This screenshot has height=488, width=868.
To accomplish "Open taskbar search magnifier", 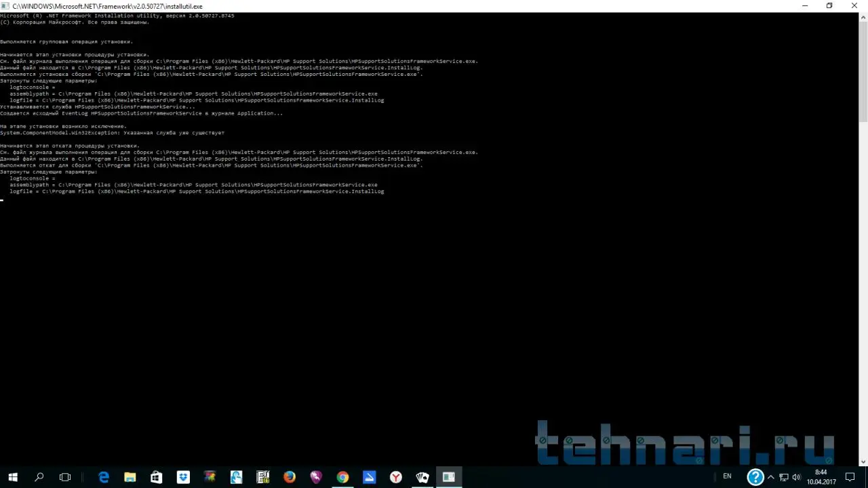I will tap(39, 477).
